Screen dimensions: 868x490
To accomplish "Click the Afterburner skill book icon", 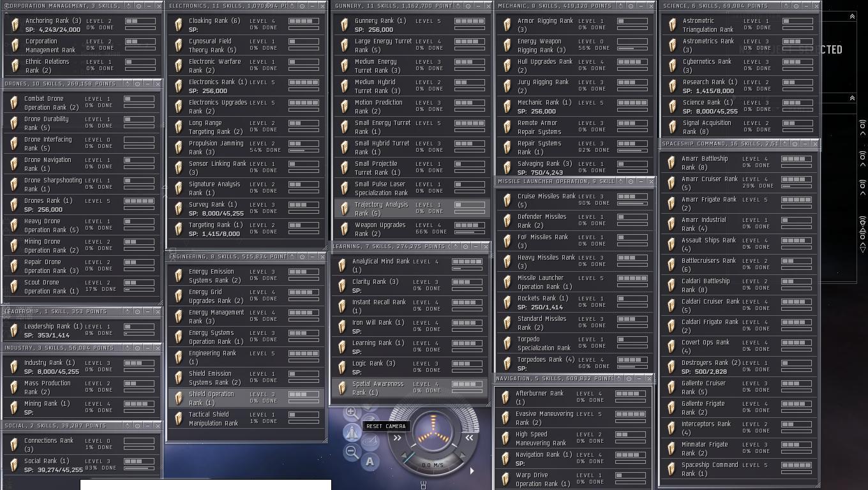I will coord(505,397).
